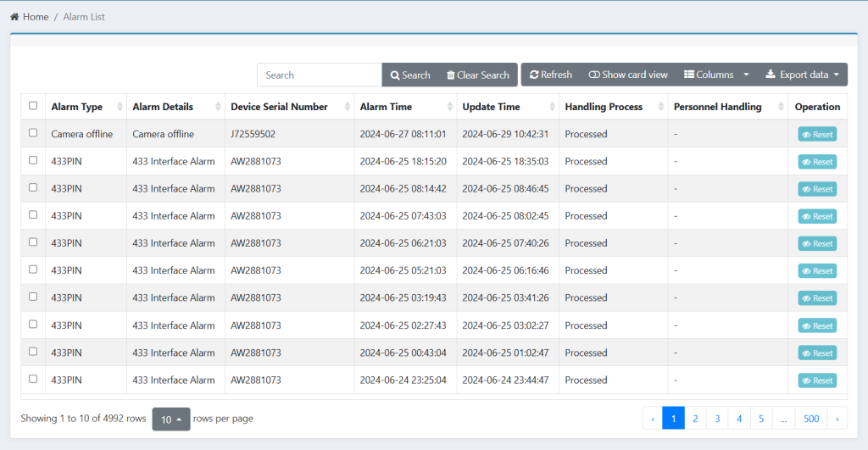Click into the Search input field
The height and width of the screenshot is (450, 868).
[x=320, y=75]
